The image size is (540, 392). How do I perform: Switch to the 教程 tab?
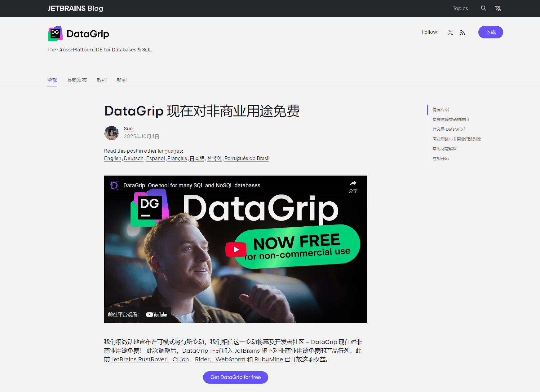coord(102,80)
